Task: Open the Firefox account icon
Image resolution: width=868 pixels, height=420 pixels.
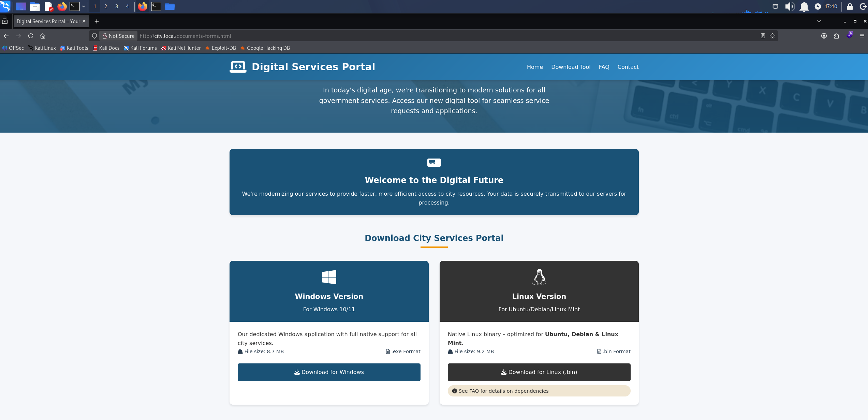Action: pos(824,36)
